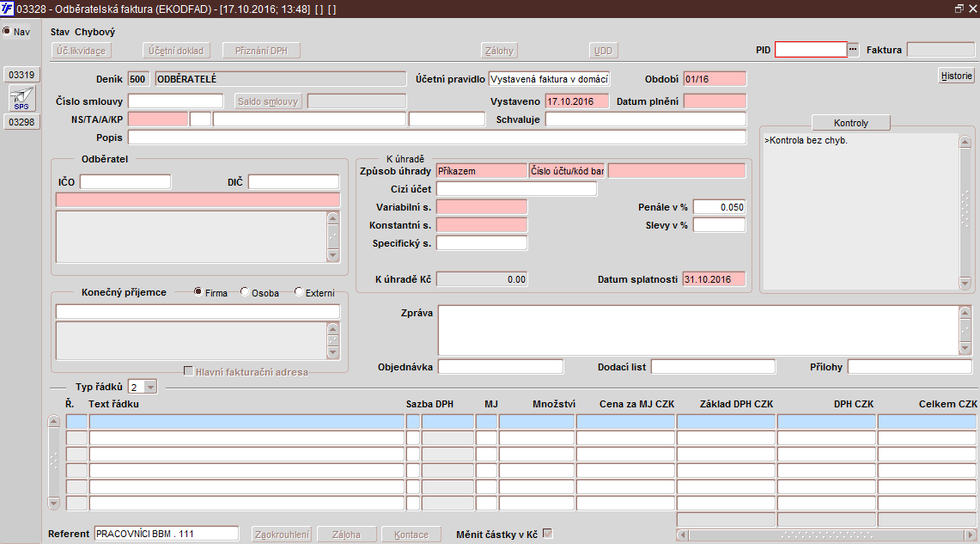Switch to record 03298 tab
980x544 pixels.
click(x=21, y=122)
